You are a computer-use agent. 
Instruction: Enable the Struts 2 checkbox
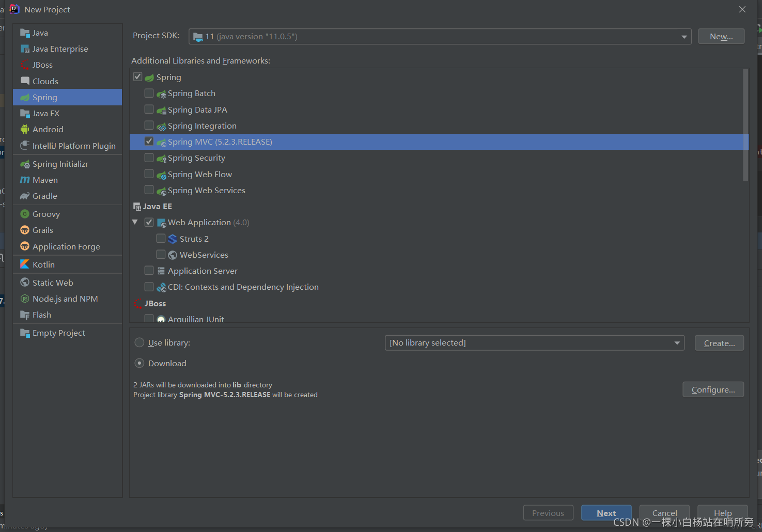tap(161, 238)
